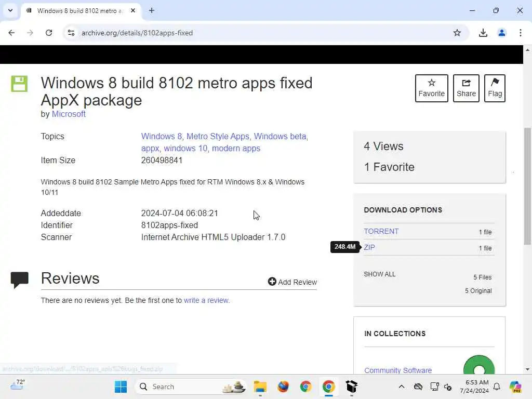Click the page vertical scrollbar thumb
The image size is (532, 399).
click(527, 186)
